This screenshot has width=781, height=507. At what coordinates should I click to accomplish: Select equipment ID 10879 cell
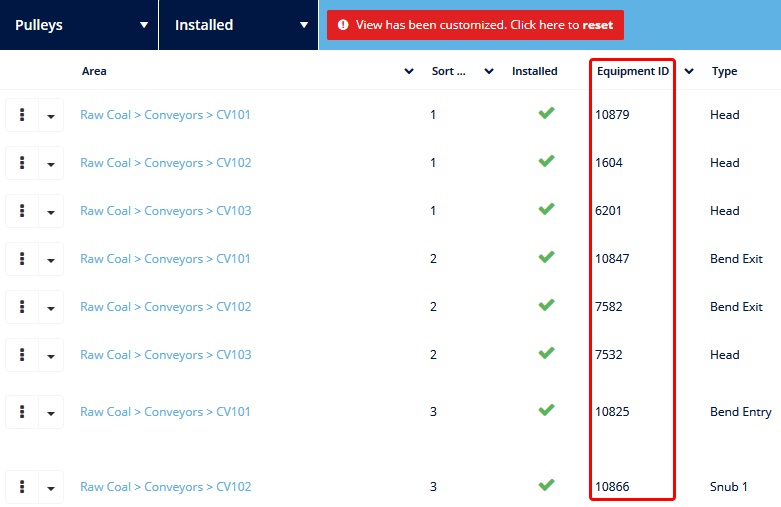[x=612, y=115]
